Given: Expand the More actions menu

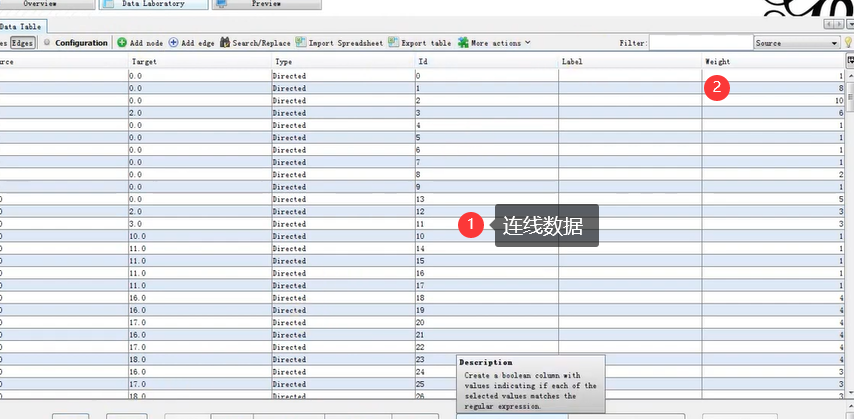Looking at the screenshot, I should tap(494, 43).
